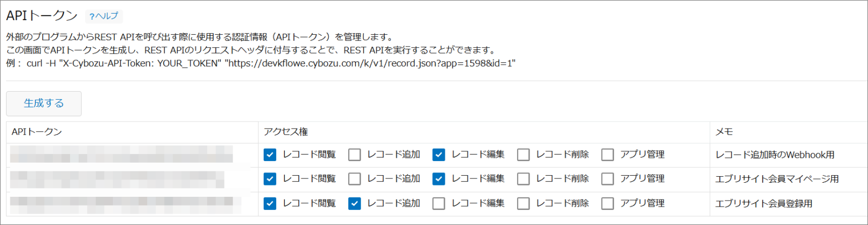
Task: Enable レコード削除 for the マイページ token
Action: click(524, 178)
